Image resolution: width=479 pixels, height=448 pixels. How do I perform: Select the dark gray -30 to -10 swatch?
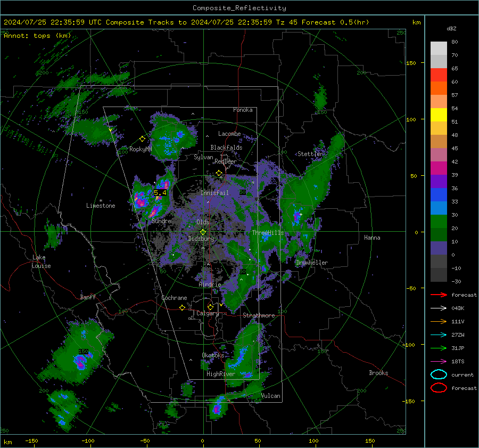439,275
